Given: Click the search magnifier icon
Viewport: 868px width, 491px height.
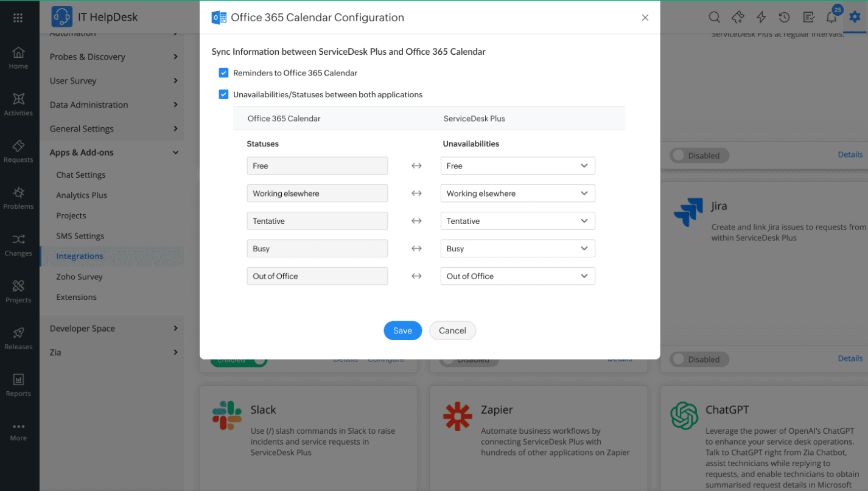Looking at the screenshot, I should coord(715,18).
